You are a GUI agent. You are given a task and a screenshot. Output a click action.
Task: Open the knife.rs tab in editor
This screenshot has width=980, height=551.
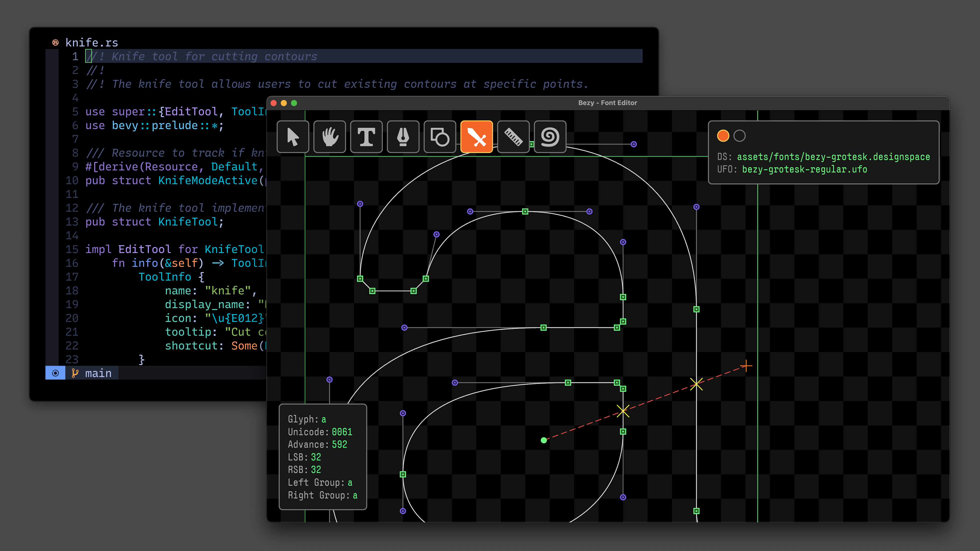(x=92, y=43)
